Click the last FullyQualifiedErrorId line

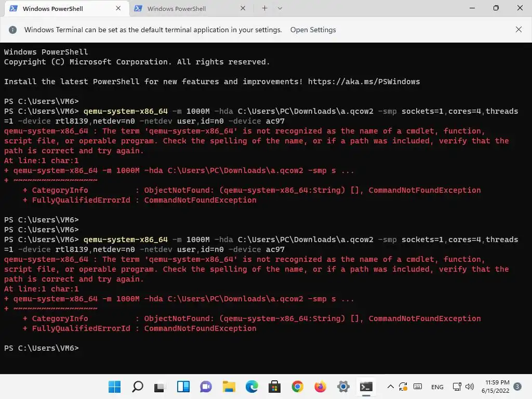click(139, 328)
